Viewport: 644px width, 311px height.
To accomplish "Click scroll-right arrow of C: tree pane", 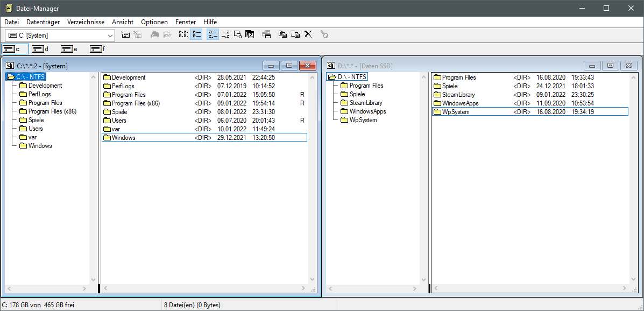I will coord(84,289).
